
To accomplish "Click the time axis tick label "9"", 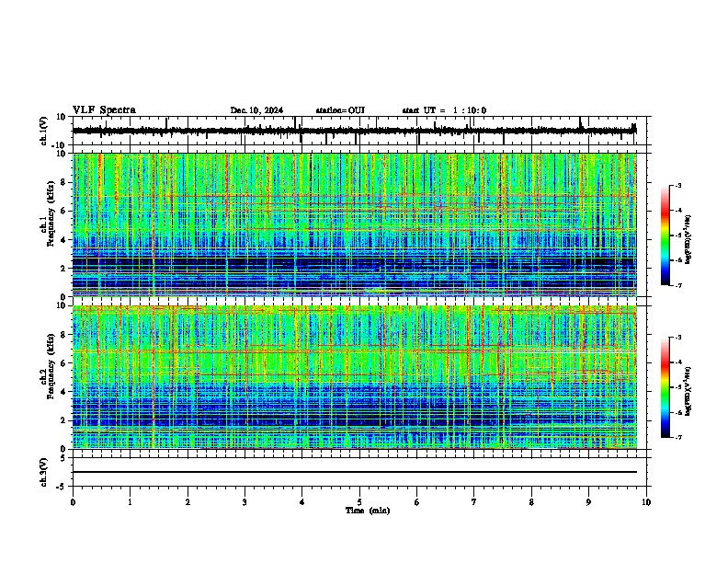I will [x=588, y=502].
